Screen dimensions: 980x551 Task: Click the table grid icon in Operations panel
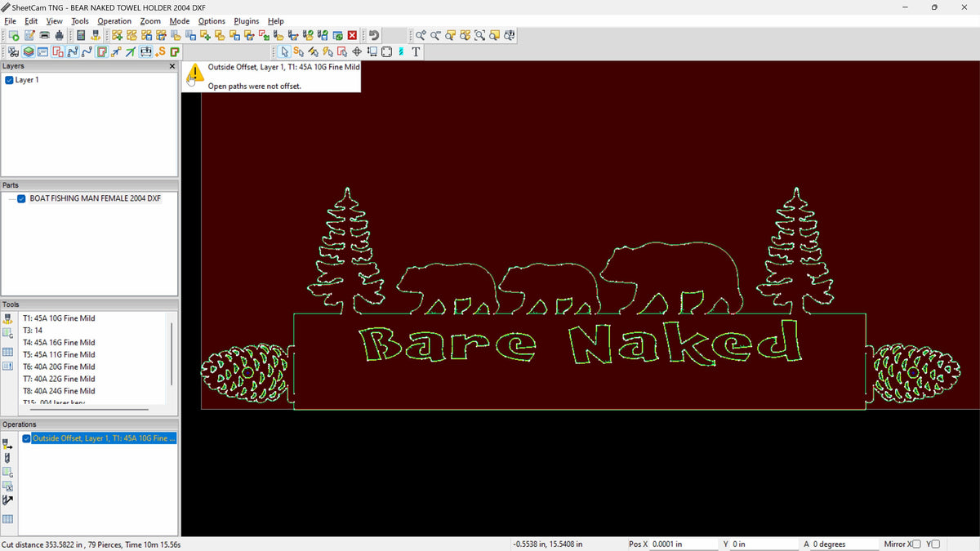coord(8,519)
